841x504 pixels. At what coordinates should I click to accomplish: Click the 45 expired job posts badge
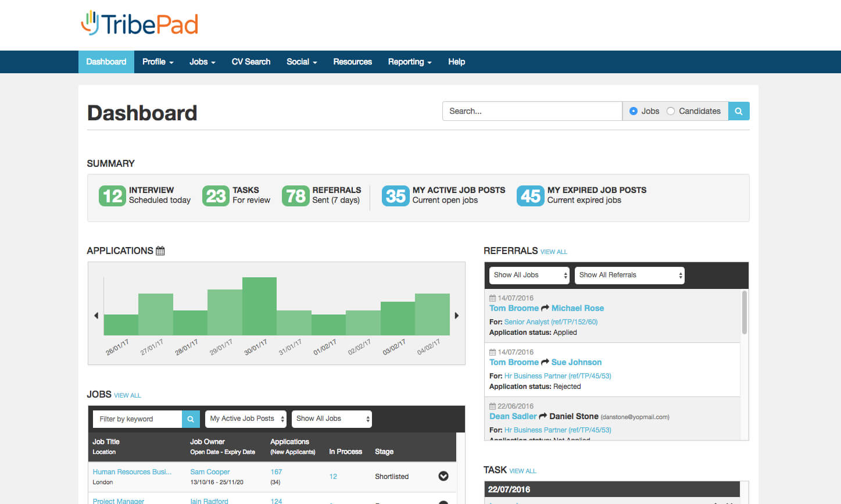click(x=530, y=196)
